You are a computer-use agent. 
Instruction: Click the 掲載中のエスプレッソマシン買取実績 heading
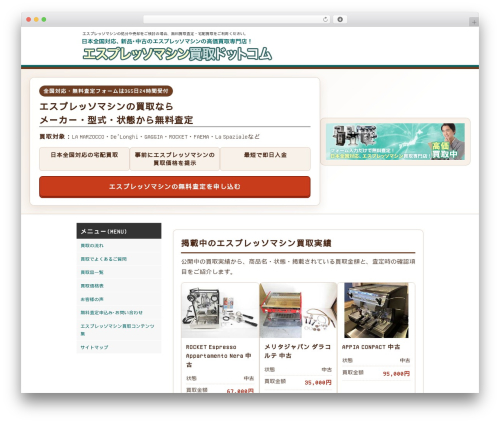(256, 243)
